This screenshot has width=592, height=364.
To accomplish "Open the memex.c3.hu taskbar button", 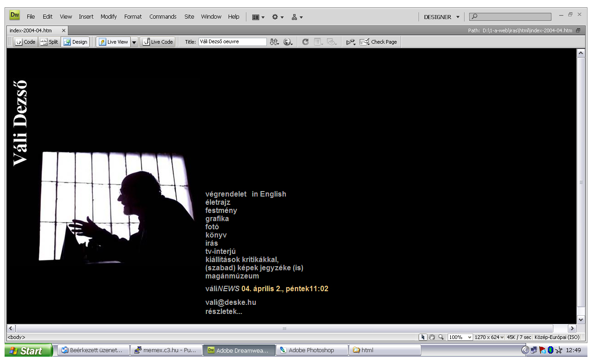I will tap(166, 350).
